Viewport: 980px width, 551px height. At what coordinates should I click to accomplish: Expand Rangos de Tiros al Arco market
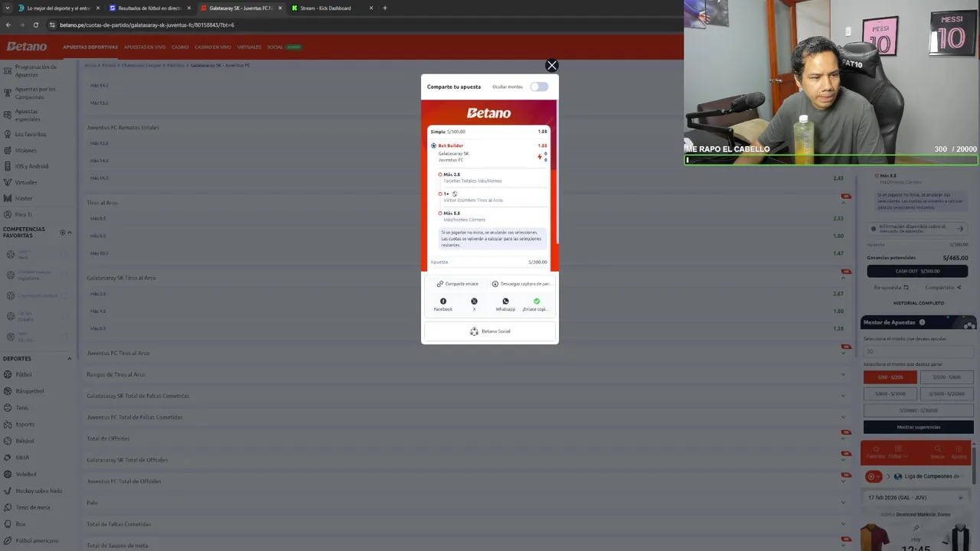467,374
